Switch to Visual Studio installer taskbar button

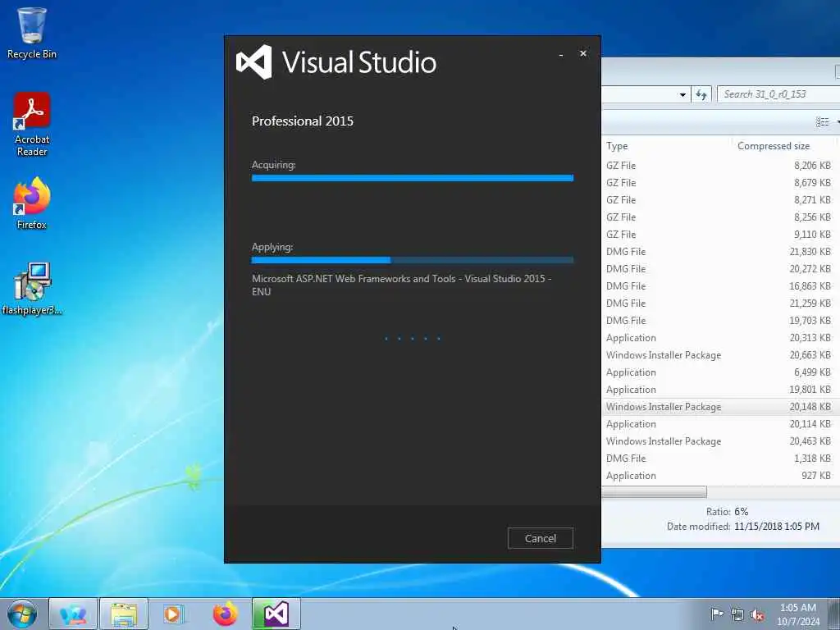point(276,614)
